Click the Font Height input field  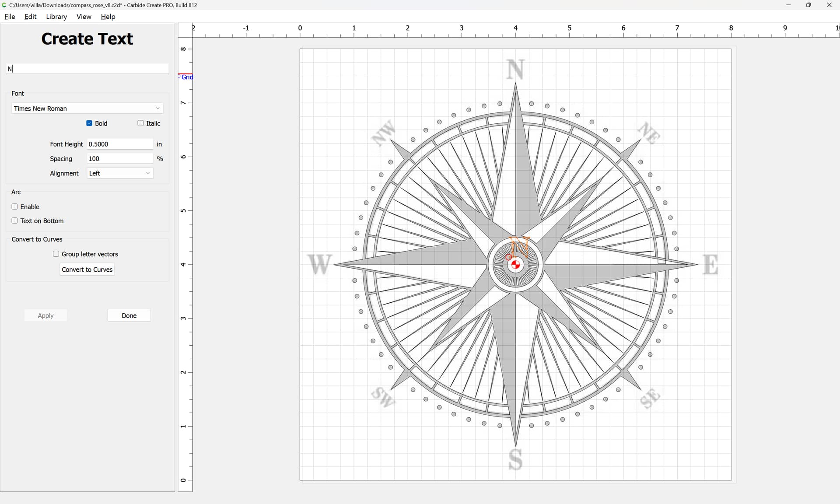[x=119, y=144]
